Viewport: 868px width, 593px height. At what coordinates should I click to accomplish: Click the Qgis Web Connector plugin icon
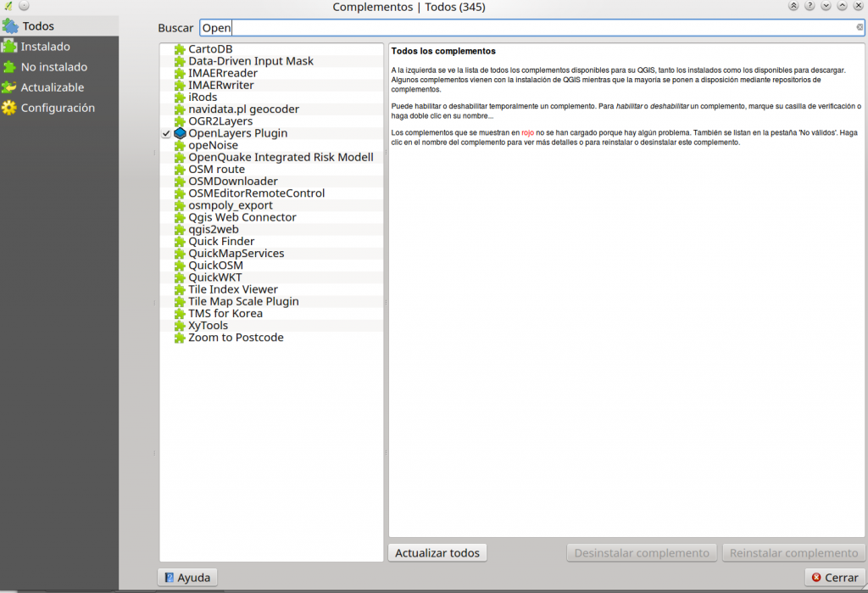pyautogui.click(x=180, y=218)
